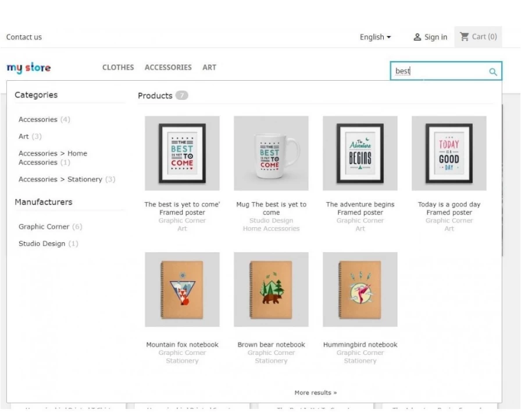Viewport: 521px width, 420px height.
Task: Open the Art menu
Action: [209, 67]
